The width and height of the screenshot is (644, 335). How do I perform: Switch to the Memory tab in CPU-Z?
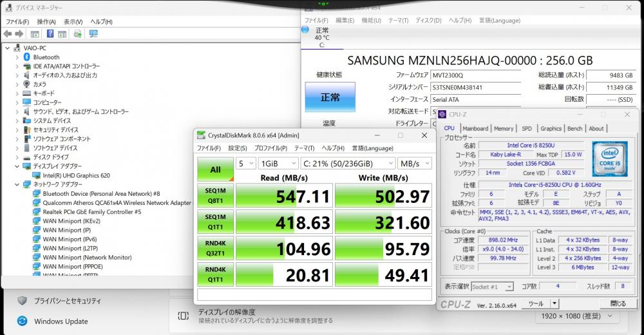tap(504, 128)
